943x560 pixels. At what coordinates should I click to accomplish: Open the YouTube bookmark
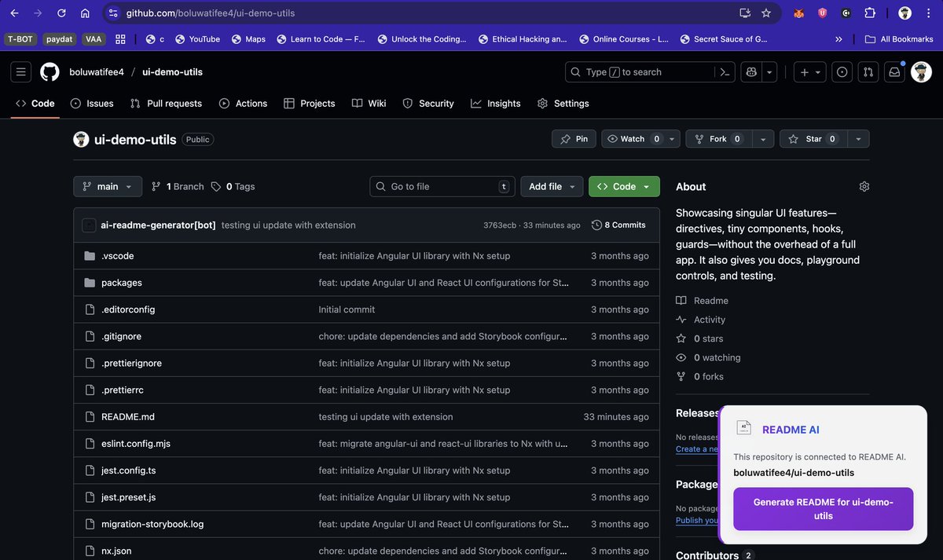197,38
